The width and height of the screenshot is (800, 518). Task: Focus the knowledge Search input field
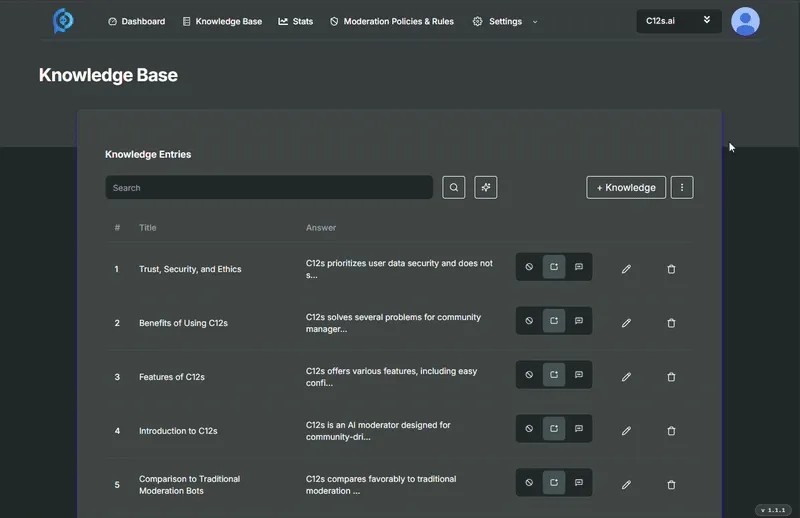click(268, 187)
